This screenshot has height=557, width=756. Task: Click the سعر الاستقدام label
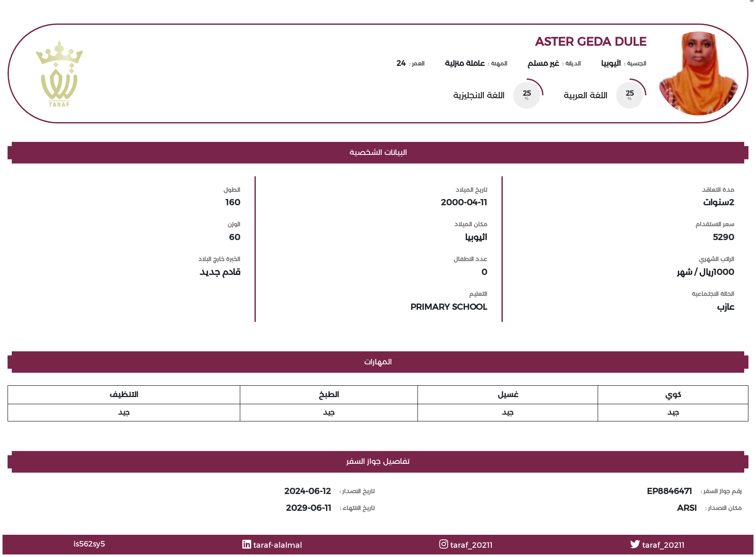[715, 225]
